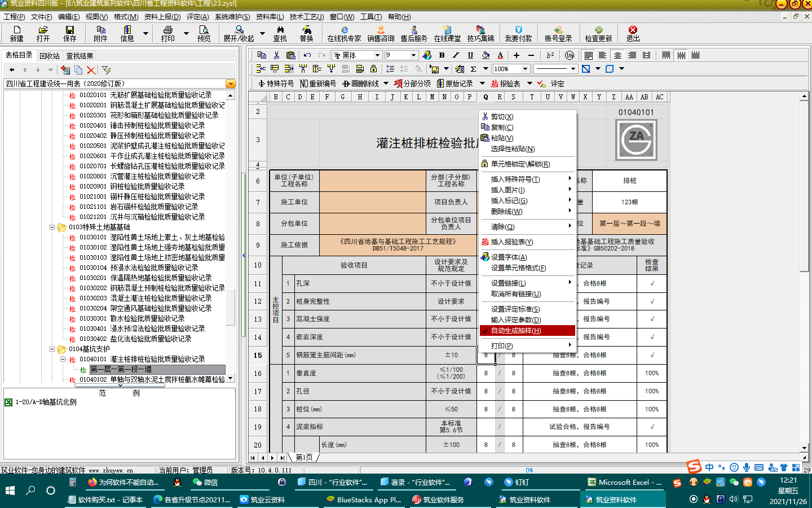This screenshot has height=508, width=812.
Task: Open dropdown arrow beside 原始记录
Action: pos(483,84)
